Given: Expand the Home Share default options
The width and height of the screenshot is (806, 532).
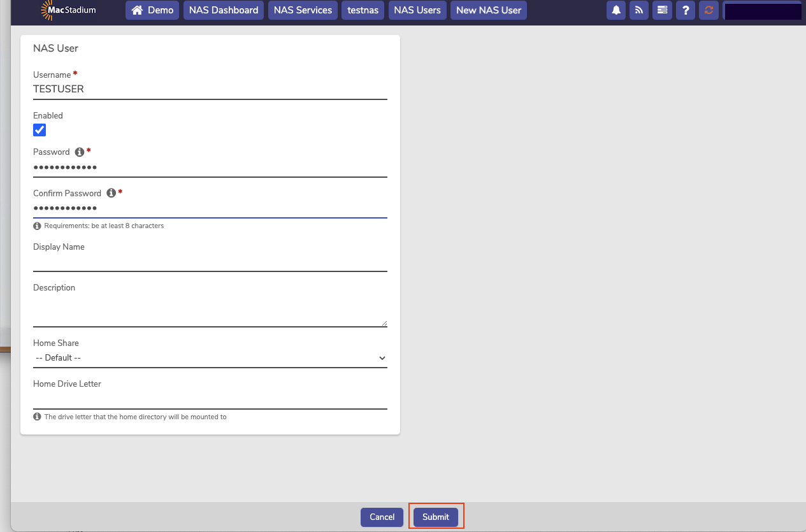Looking at the screenshot, I should click(381, 357).
